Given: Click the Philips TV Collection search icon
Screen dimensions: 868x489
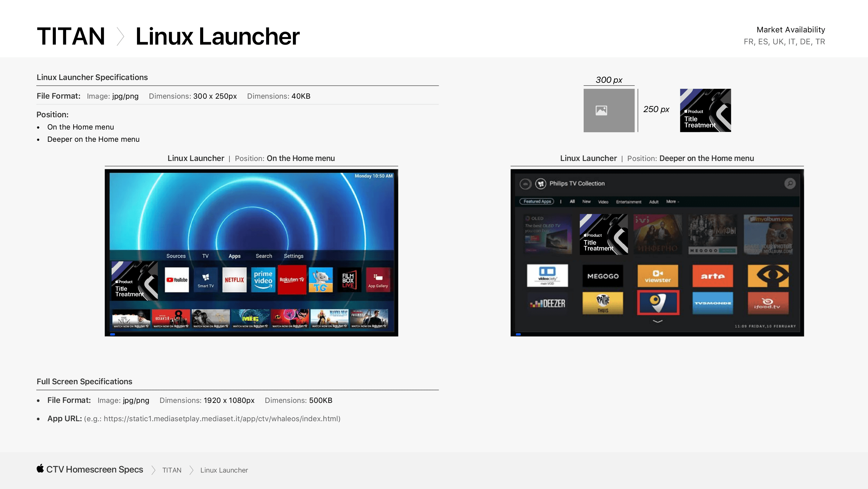Looking at the screenshot, I should pos(790,184).
